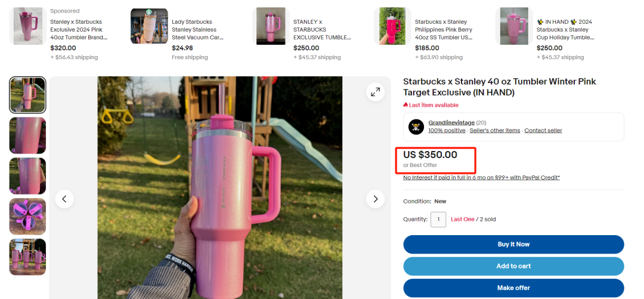
Task: Open the Grandlinevintage seller avatar
Action: click(416, 127)
